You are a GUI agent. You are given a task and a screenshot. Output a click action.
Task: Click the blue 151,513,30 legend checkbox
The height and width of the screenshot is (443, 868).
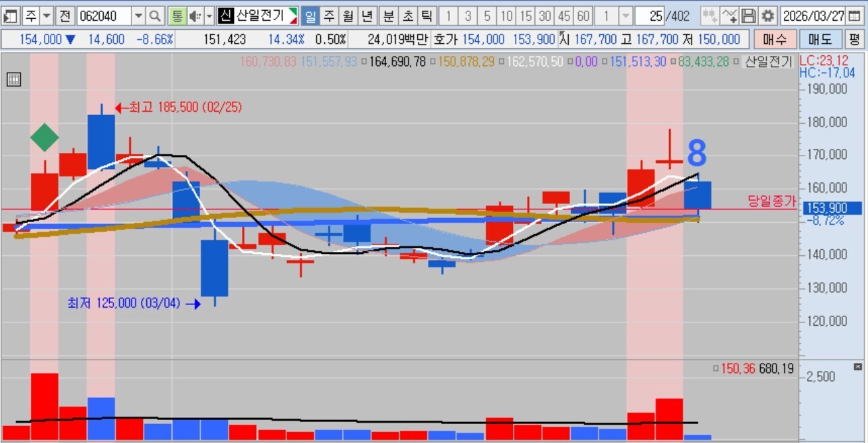tap(604, 63)
